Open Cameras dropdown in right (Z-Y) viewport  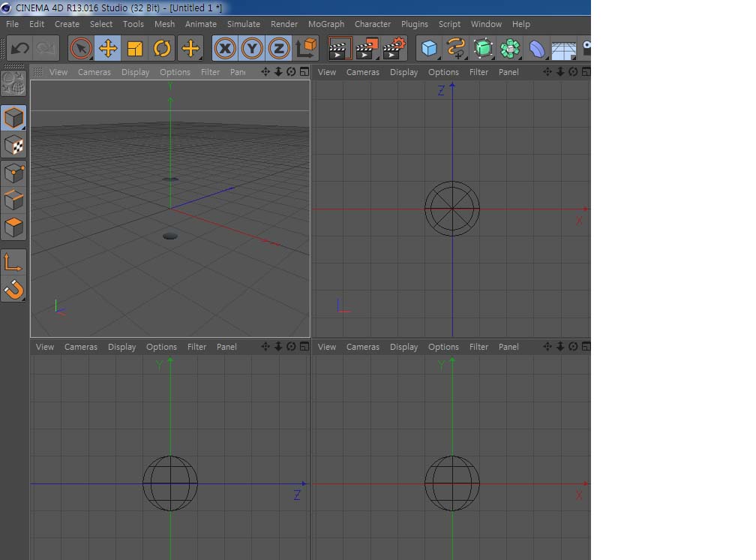coord(81,347)
